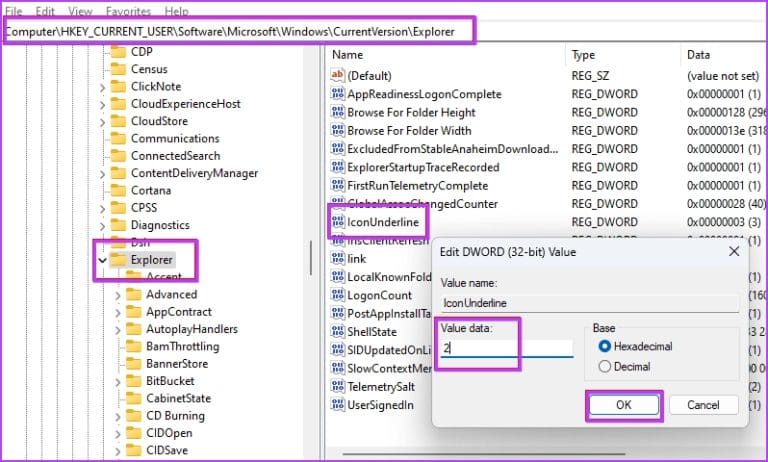Cancel the Edit DWORD dialog

click(703, 405)
